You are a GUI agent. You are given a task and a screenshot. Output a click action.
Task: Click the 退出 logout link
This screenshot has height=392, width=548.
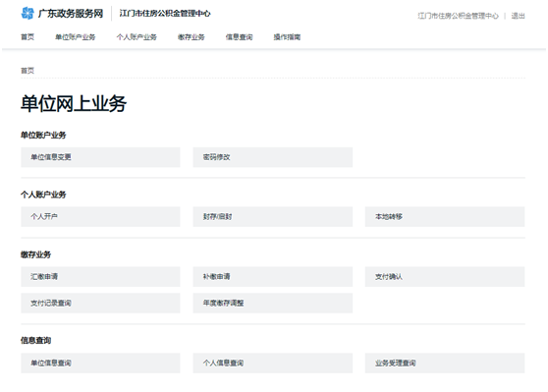(x=518, y=16)
